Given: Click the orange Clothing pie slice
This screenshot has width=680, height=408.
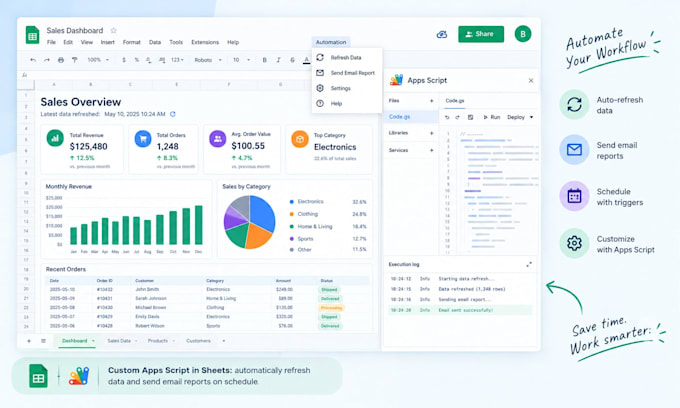Looking at the screenshot, I should [x=258, y=236].
